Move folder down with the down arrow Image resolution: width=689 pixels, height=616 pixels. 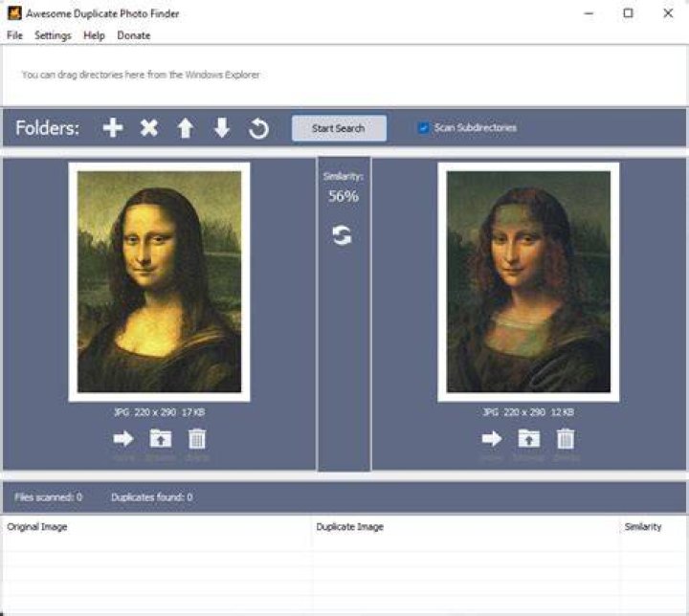click(x=222, y=128)
